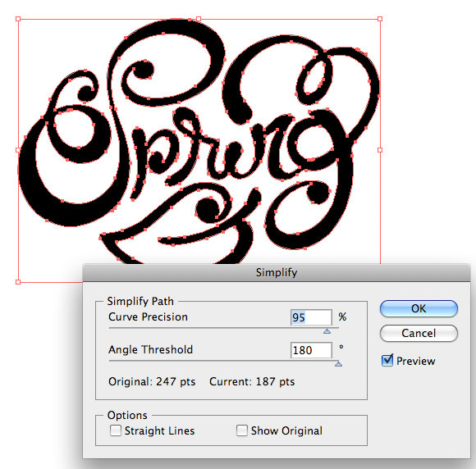Click the OK button in Simplify dialog
The image size is (476, 469).
[x=419, y=309]
